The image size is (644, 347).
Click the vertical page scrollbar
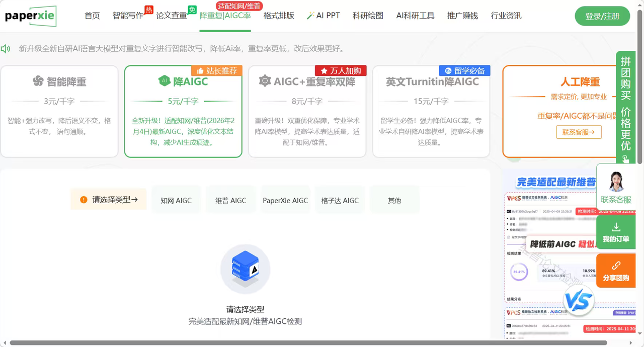[640, 88]
